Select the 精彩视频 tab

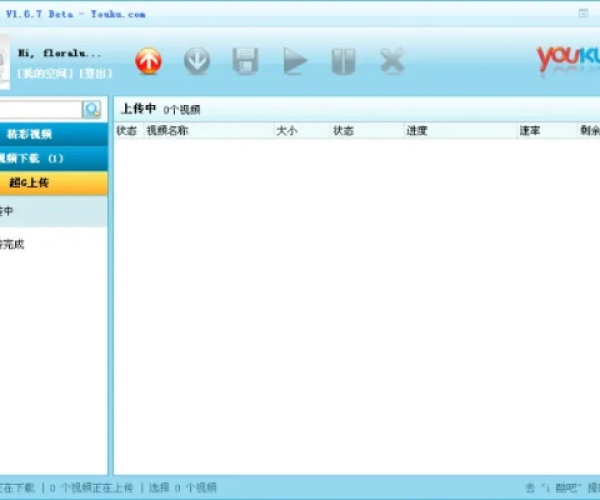pyautogui.click(x=54, y=134)
